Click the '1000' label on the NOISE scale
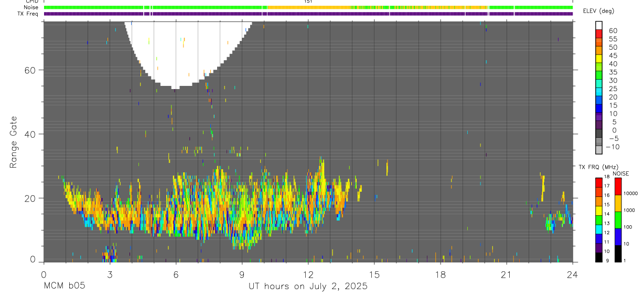644x297 pixels. (x=630, y=211)
